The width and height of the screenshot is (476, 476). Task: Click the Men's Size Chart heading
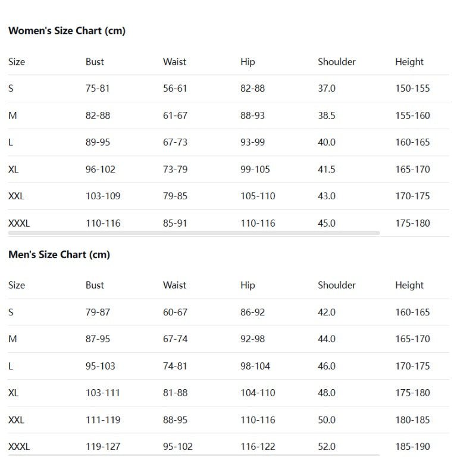click(59, 255)
